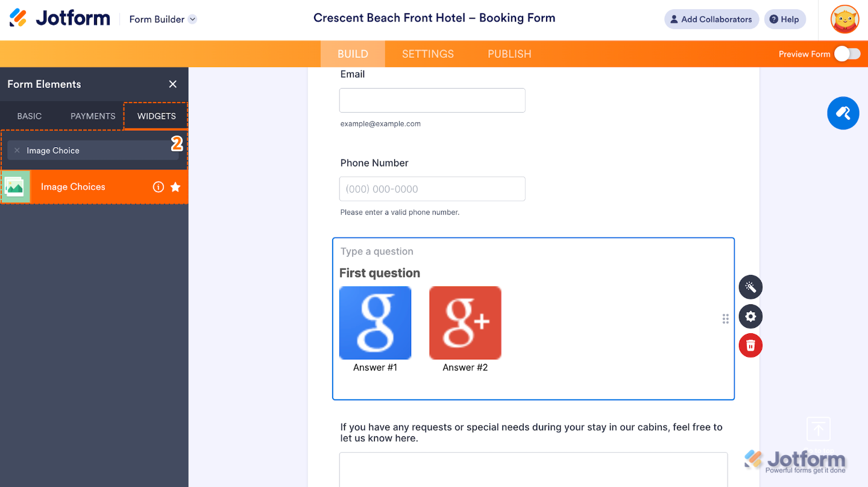
Task: Click the Phone Number input field
Action: coord(432,189)
